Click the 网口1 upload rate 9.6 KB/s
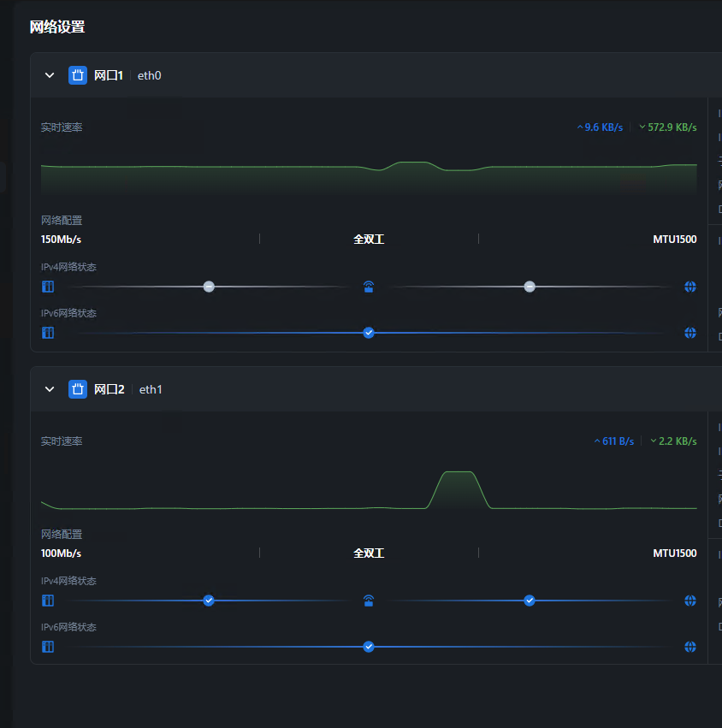The image size is (722, 728). coord(600,127)
